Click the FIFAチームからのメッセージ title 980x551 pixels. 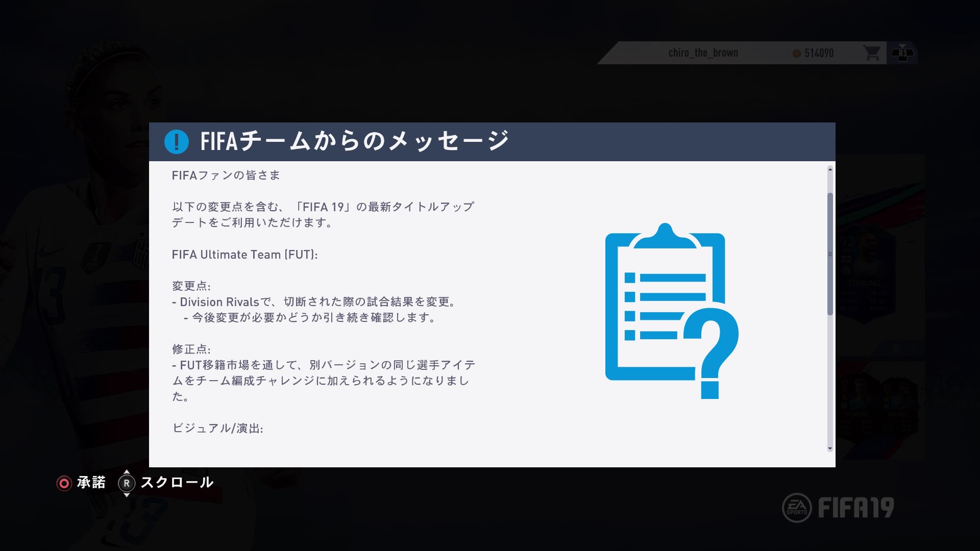(355, 141)
